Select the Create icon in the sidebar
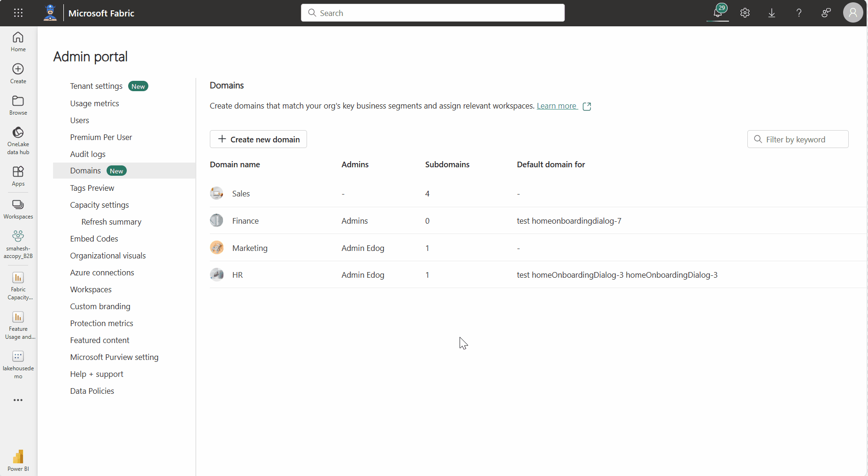This screenshot has width=868, height=476. tap(18, 73)
